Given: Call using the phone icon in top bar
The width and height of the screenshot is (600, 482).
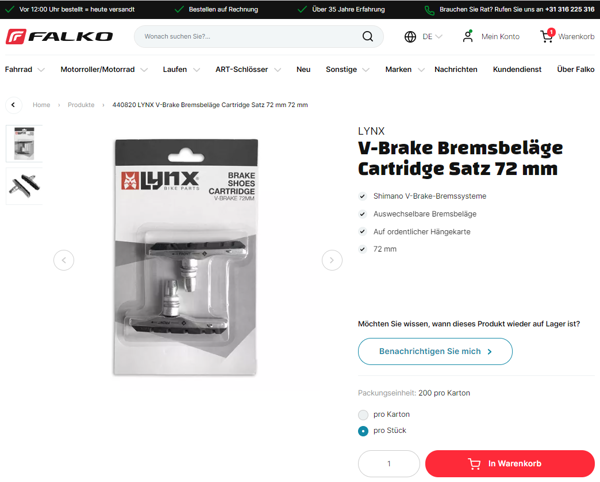Looking at the screenshot, I should point(429,10).
